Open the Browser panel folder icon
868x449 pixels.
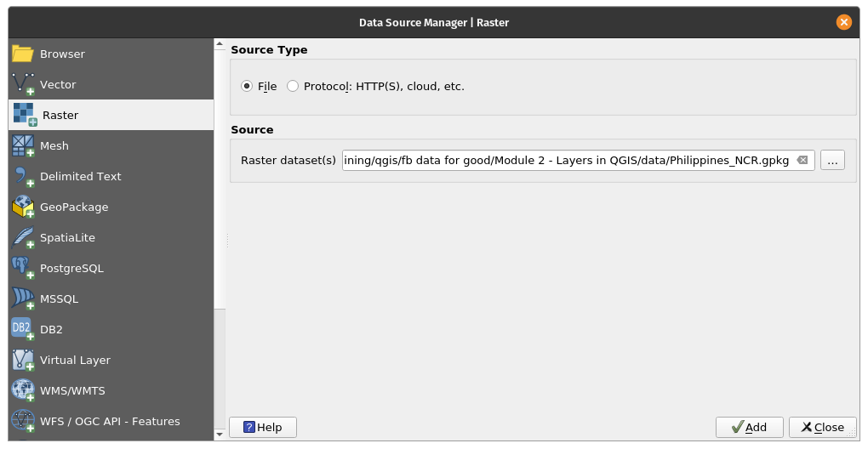point(23,54)
